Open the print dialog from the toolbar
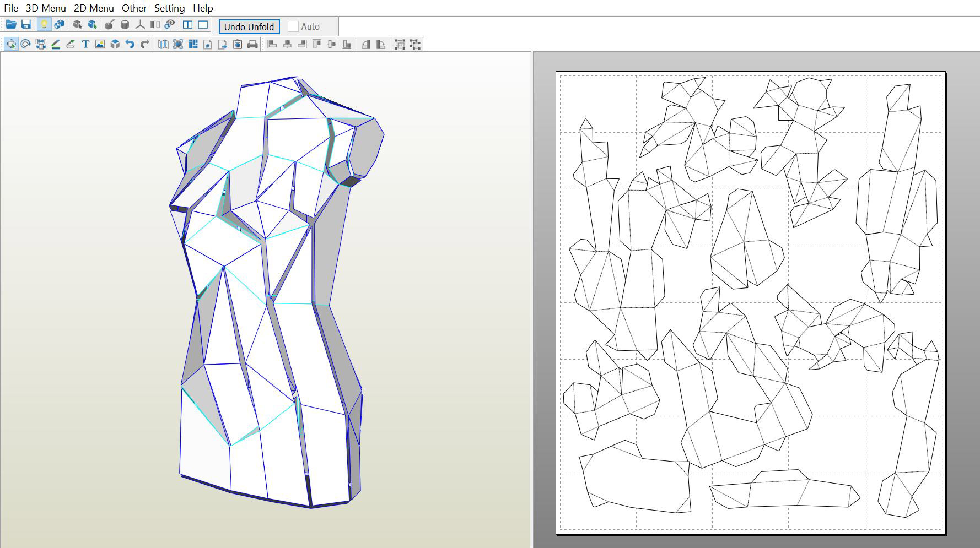This screenshot has height=548, width=980. pyautogui.click(x=252, y=44)
